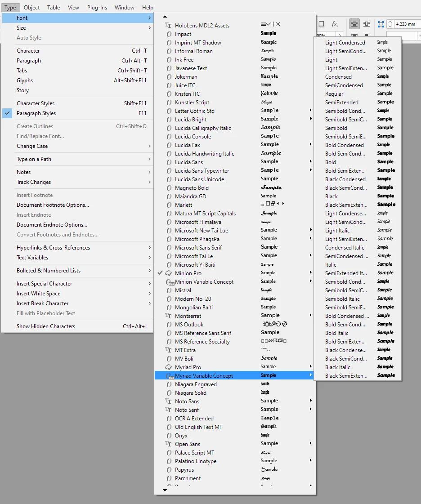421x504 pixels.
Task: Click the OpenType icon beside Jokerman
Action: 169,77
